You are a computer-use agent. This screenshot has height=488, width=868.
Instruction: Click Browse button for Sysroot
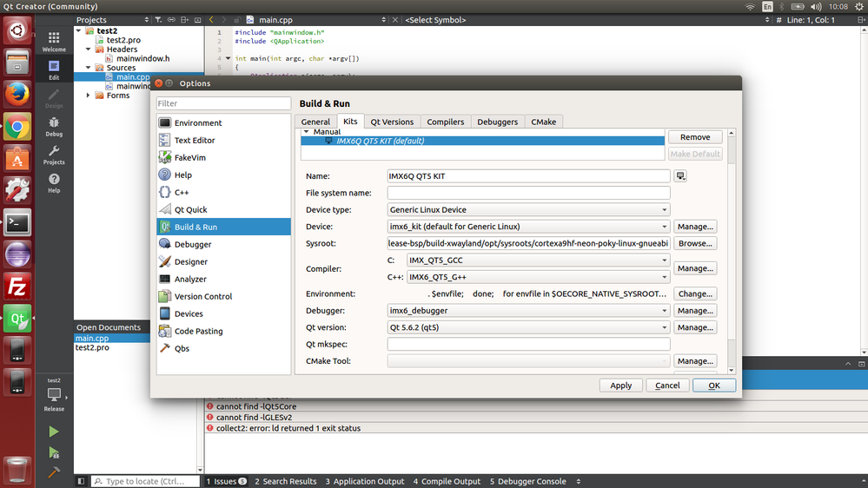click(695, 243)
